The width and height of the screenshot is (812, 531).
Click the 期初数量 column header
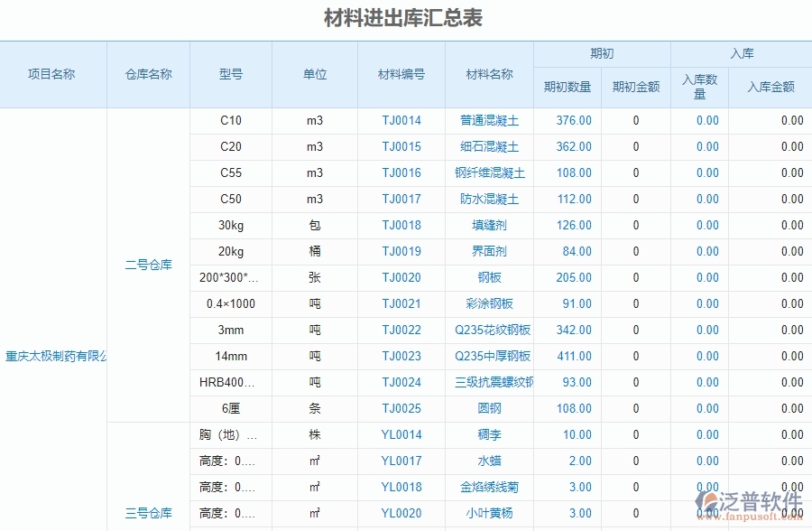pos(567,85)
